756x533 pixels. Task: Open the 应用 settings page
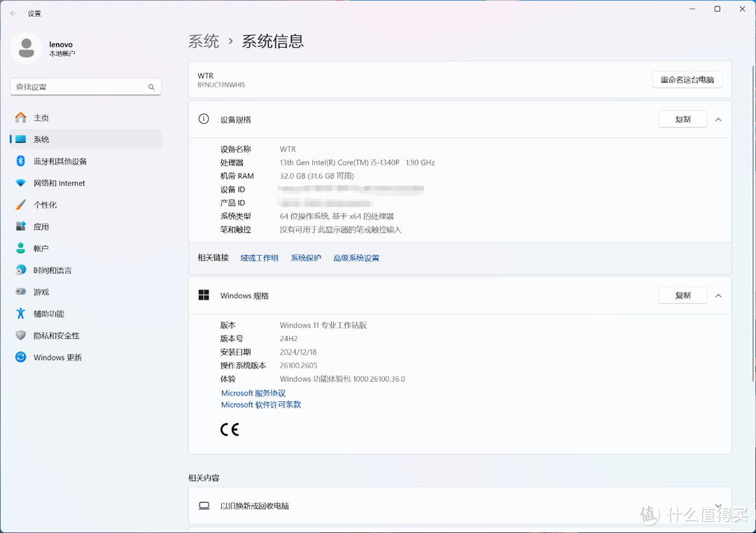point(86,226)
